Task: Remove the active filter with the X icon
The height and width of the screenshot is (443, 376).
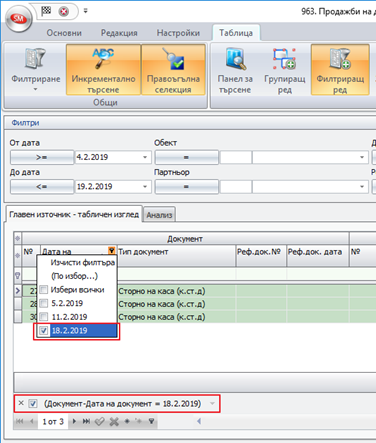Action: pos(21,403)
